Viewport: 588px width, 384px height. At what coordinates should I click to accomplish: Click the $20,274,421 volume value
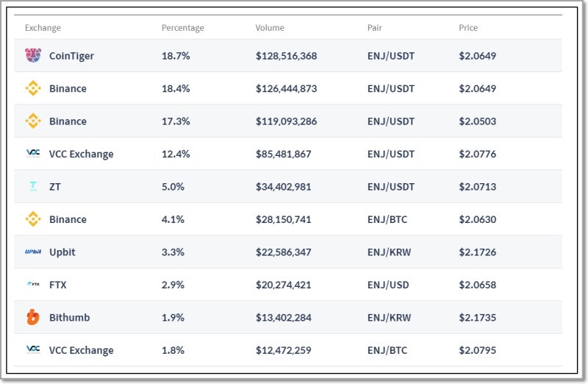(x=284, y=285)
